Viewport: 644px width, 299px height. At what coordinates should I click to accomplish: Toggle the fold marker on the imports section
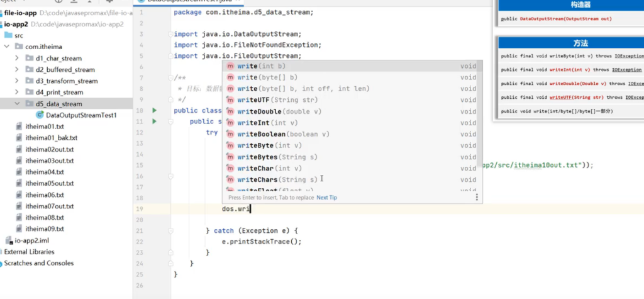click(x=171, y=34)
